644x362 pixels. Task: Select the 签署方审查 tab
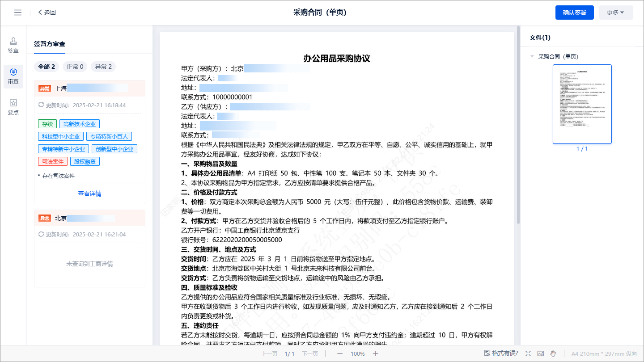pos(50,44)
